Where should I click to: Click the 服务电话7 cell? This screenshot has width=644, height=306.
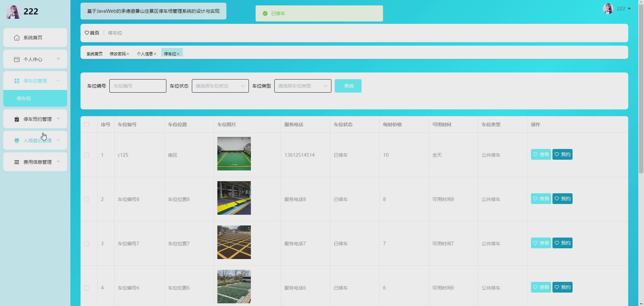295,244
